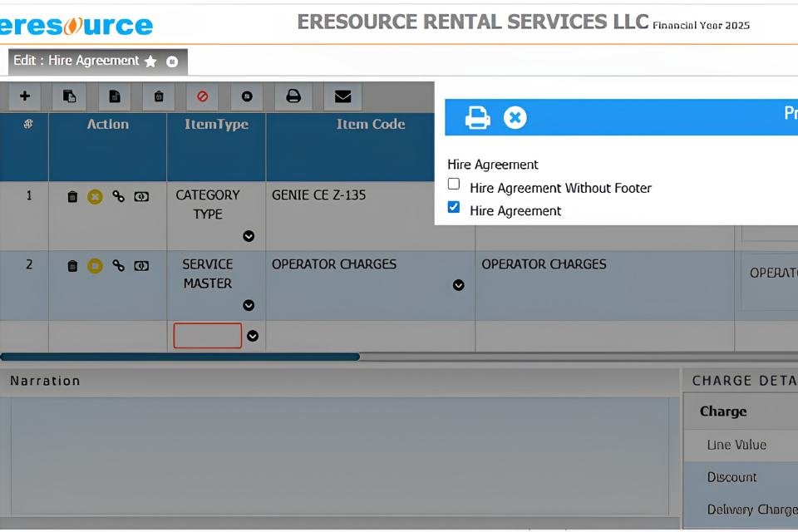The height and width of the screenshot is (532, 798).
Task: Click the copy document toolbar icon
Action: [x=69, y=96]
